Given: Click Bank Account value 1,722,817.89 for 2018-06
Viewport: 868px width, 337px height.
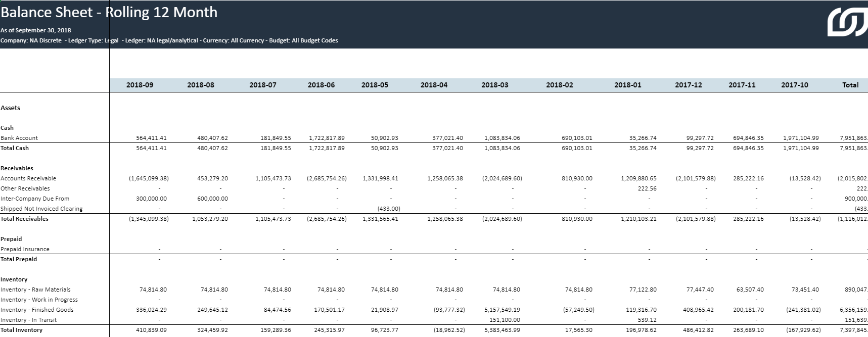Looking at the screenshot, I should point(327,138).
